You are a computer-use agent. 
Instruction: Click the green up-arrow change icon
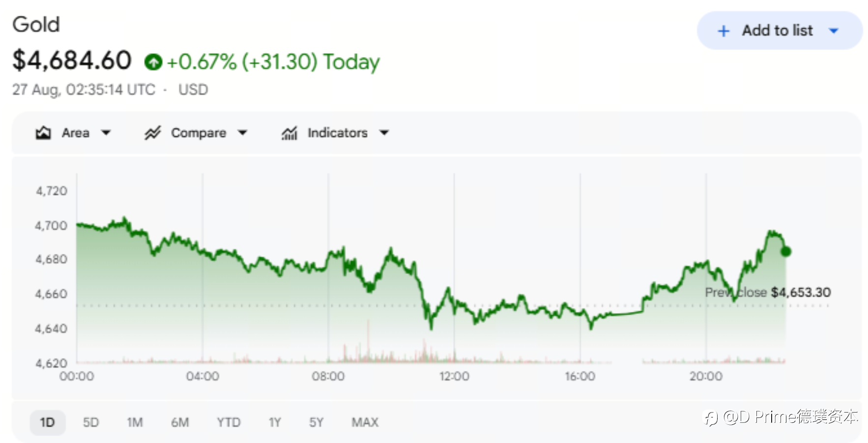153,62
